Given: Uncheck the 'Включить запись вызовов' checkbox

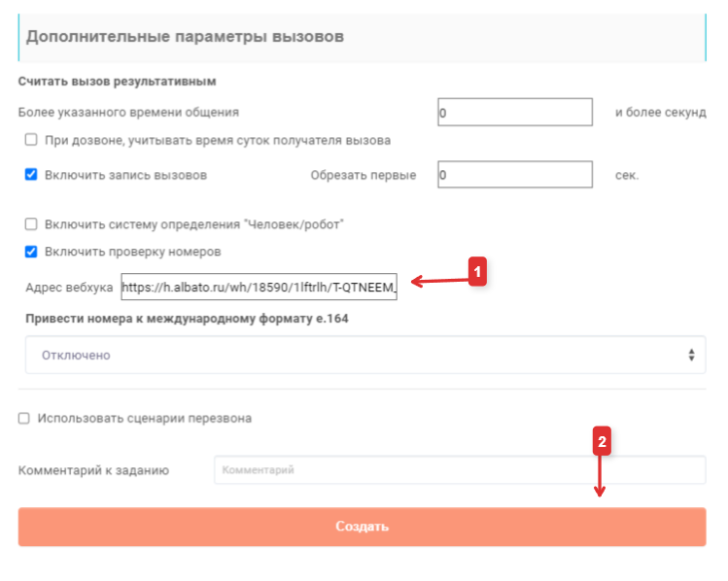Looking at the screenshot, I should [x=31, y=175].
